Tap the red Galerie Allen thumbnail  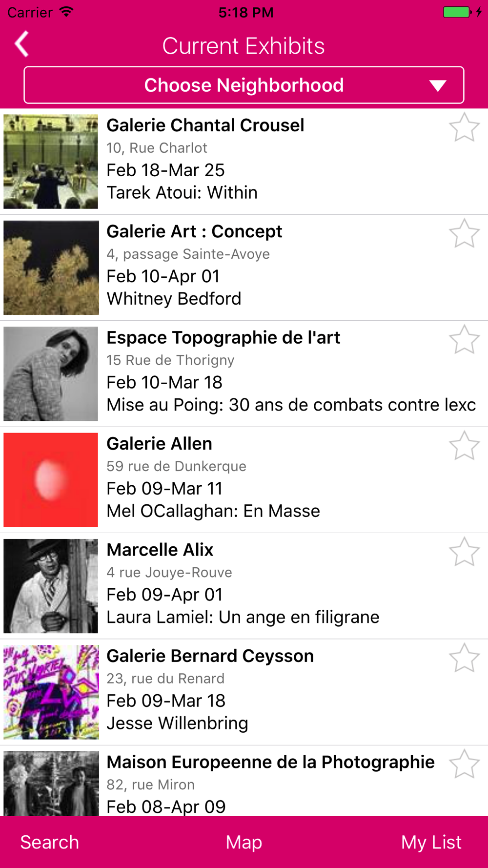point(51,480)
